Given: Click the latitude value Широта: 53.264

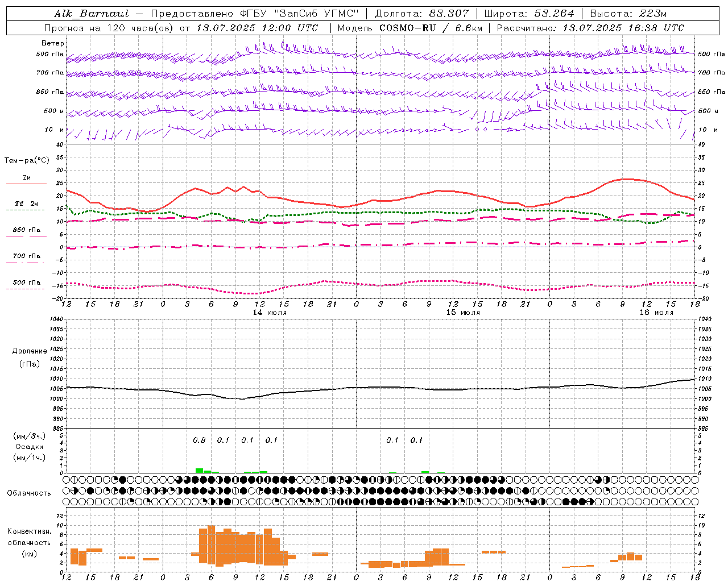Looking at the screenshot, I should click(529, 14).
